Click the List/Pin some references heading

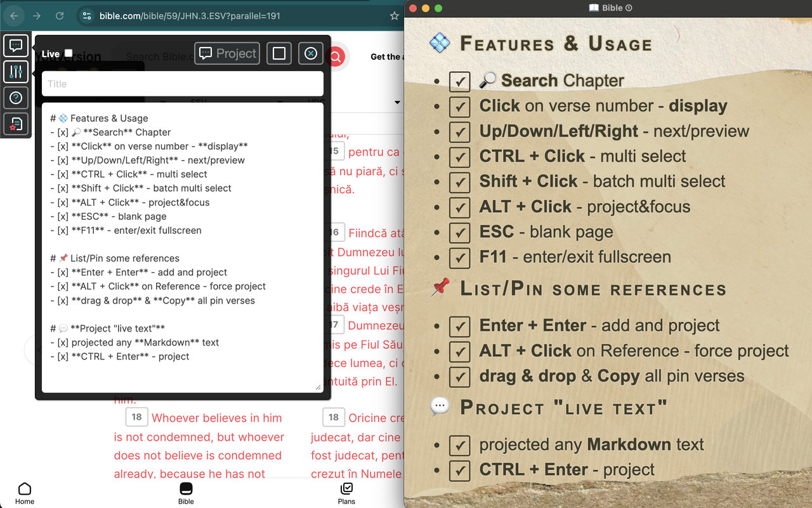click(x=593, y=289)
